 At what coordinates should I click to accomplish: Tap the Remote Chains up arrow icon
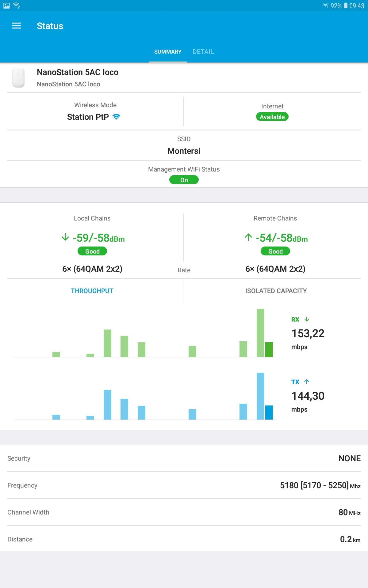pos(248,237)
